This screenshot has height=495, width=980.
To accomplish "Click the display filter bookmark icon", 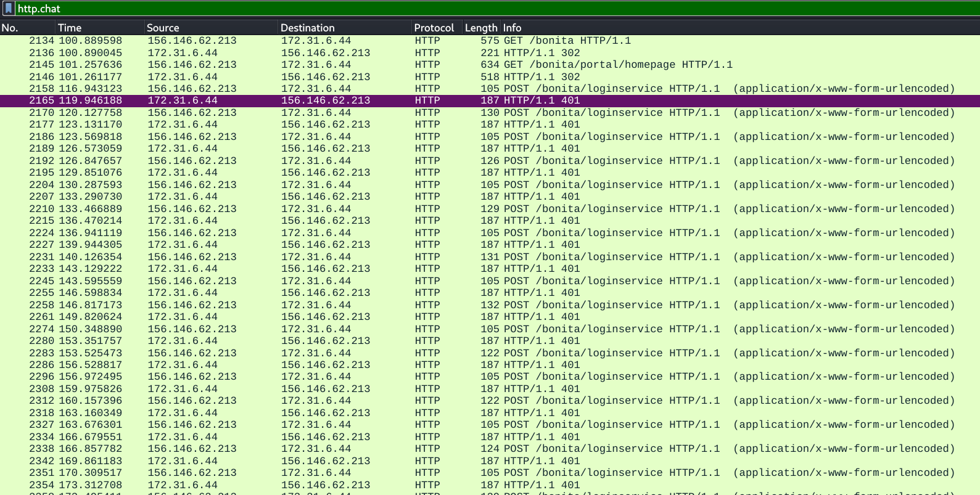I will tap(8, 9).
